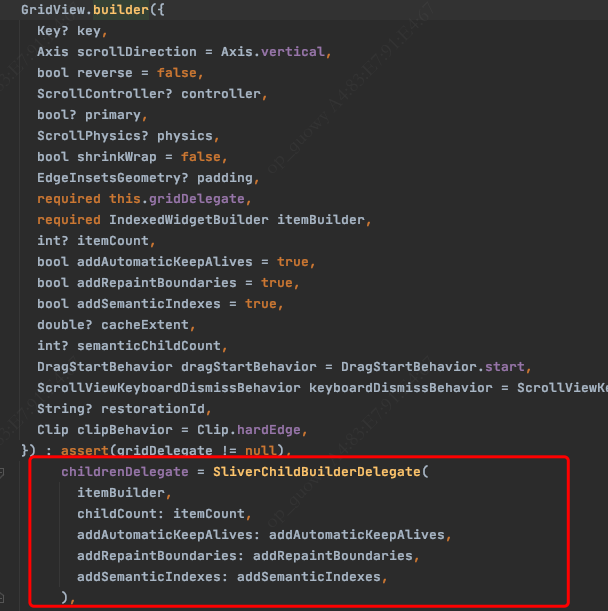Click the "addAutomaticKeepAlives:" named argument label
This screenshot has height=611, width=608.
point(168,535)
